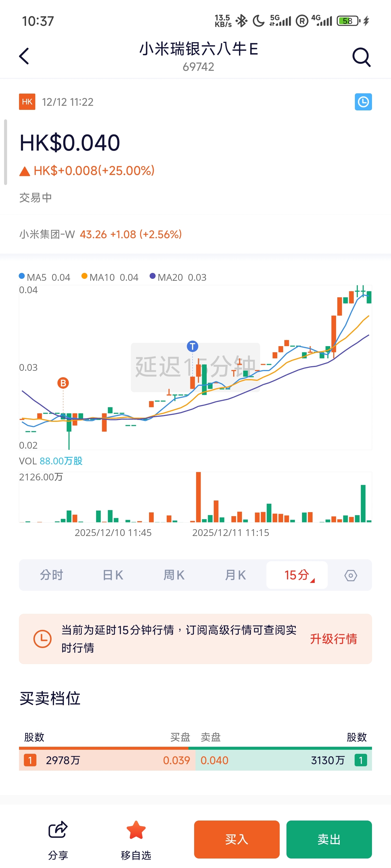Image resolution: width=391 pixels, height=868 pixels.
Task: Open chart settings hexagon icon
Action: pos(351,575)
